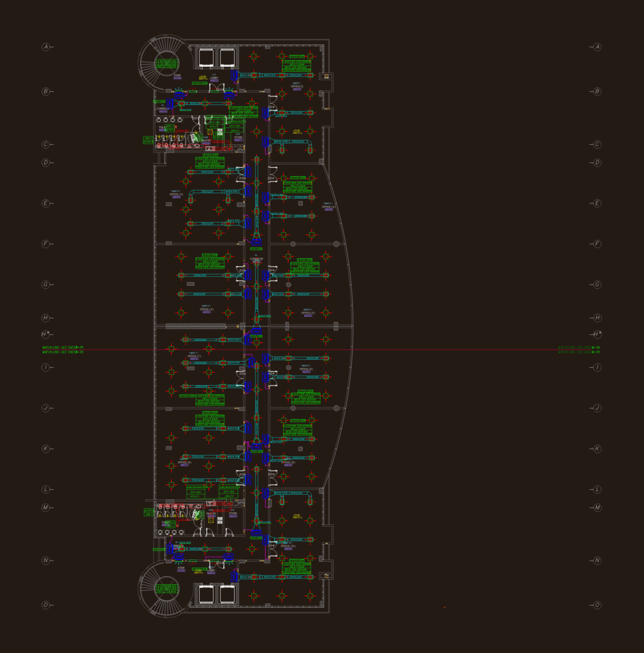The width and height of the screenshot is (644, 653).
Task: Click grid bubble G on the right margin
Action: point(597,284)
